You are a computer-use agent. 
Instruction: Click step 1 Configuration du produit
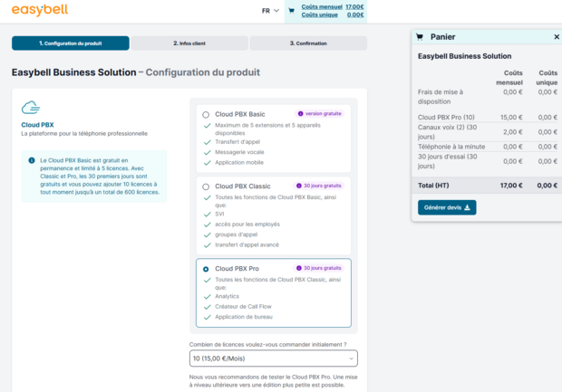[x=71, y=43]
